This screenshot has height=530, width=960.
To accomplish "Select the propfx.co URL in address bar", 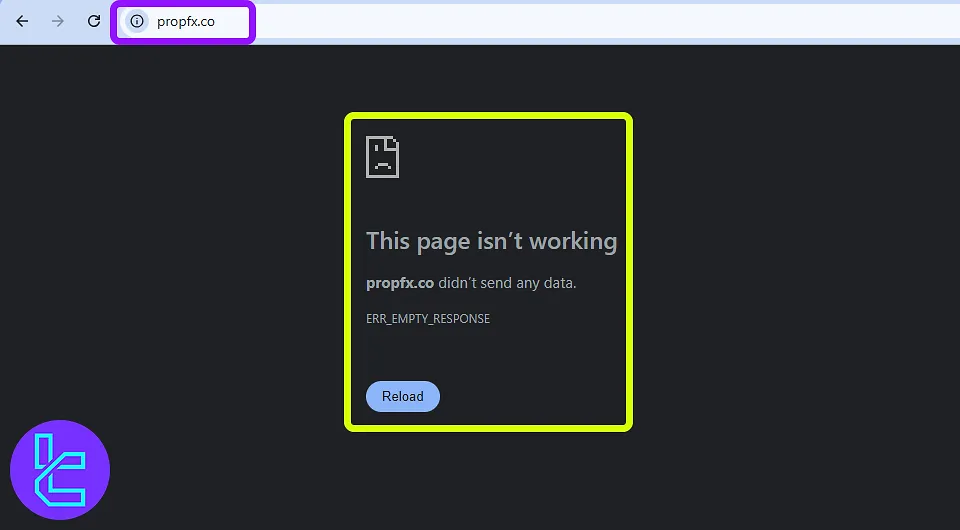I will 186,21.
